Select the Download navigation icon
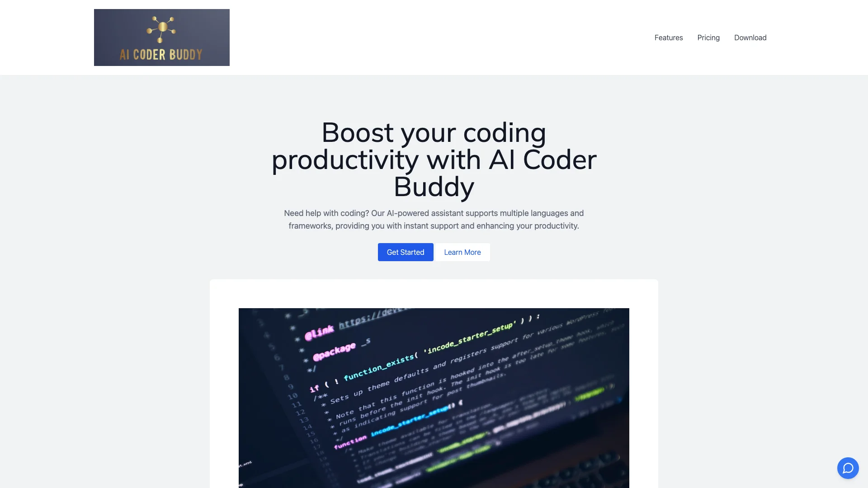The width and height of the screenshot is (868, 488). pyautogui.click(x=750, y=37)
